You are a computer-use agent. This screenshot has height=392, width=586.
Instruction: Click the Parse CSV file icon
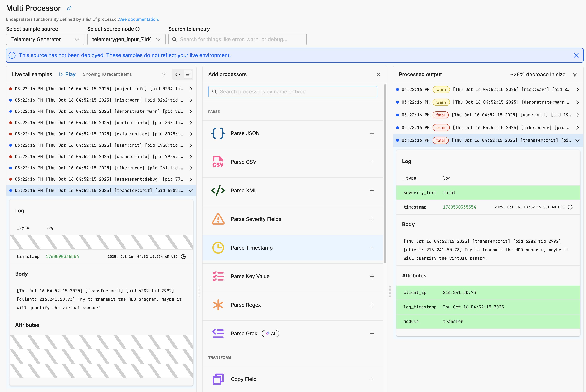(x=218, y=162)
